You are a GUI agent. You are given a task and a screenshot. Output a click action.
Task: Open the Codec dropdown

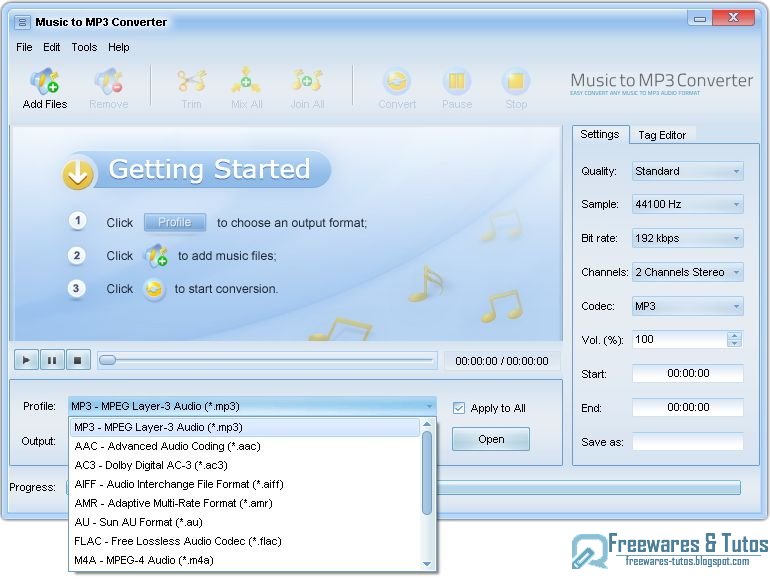tap(688, 306)
